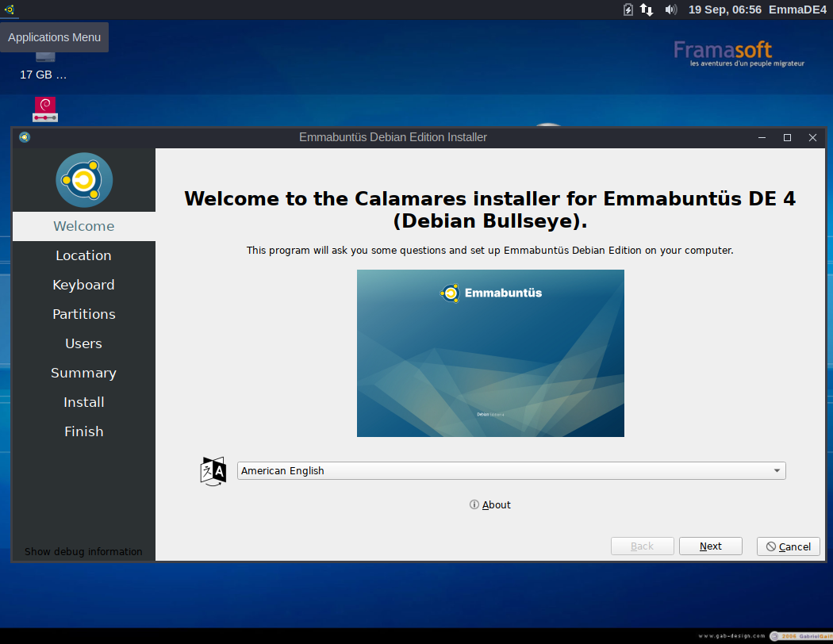Select the Keyboard step in sidebar
The height and width of the screenshot is (644, 833).
tap(84, 285)
